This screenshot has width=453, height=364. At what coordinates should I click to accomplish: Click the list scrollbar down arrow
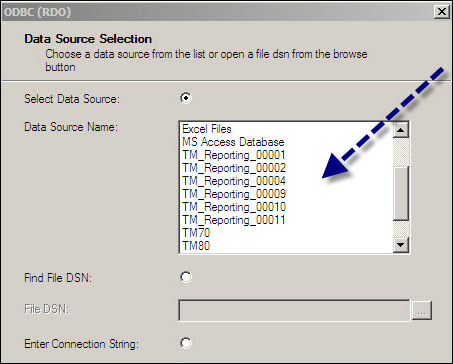pos(401,245)
